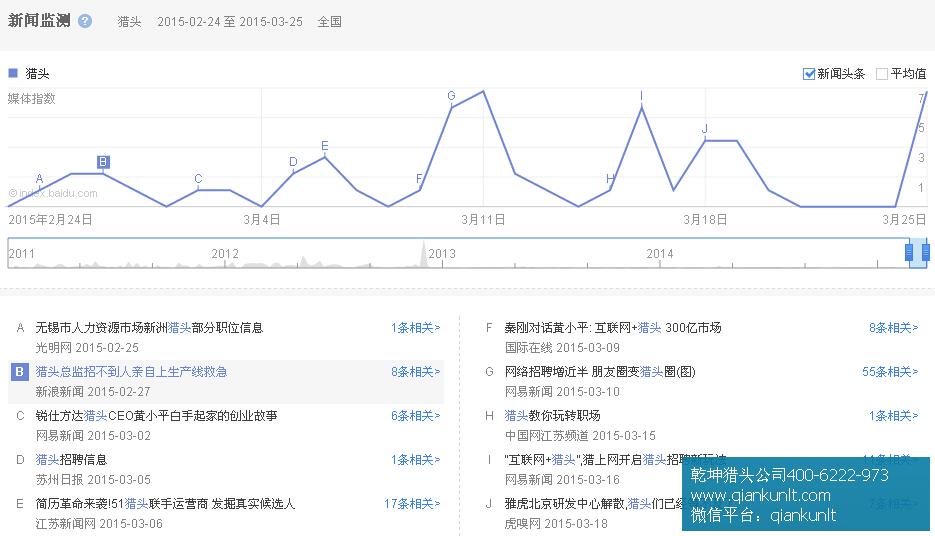
Task: Expand 8条相关 for news item B
Action: [x=415, y=372]
